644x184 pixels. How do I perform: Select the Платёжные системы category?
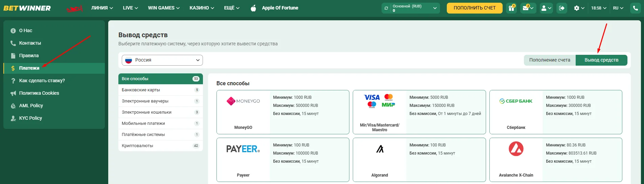pos(161,135)
